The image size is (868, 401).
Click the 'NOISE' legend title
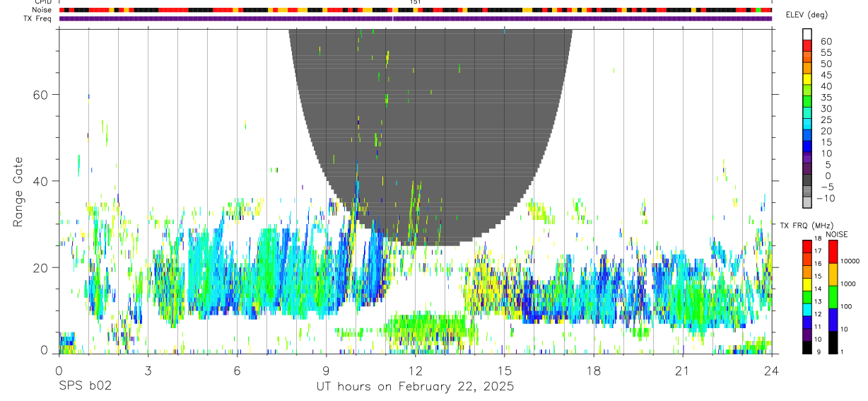[836, 234]
